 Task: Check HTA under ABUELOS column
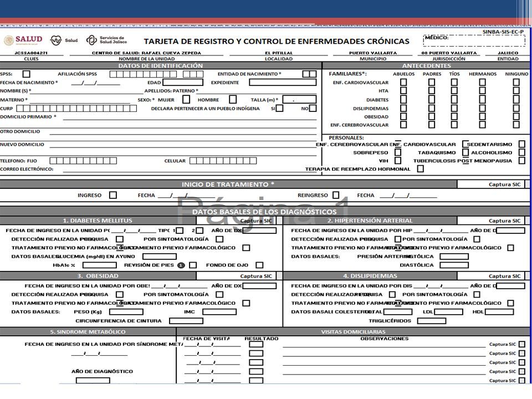click(x=403, y=90)
